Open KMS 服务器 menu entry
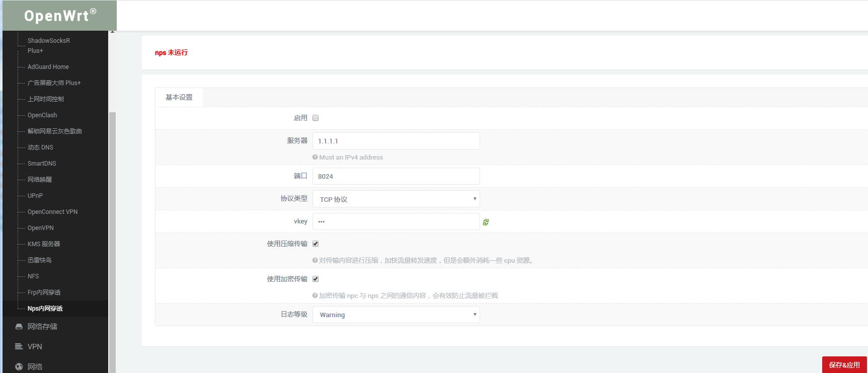868x373 pixels. pyautogui.click(x=44, y=244)
